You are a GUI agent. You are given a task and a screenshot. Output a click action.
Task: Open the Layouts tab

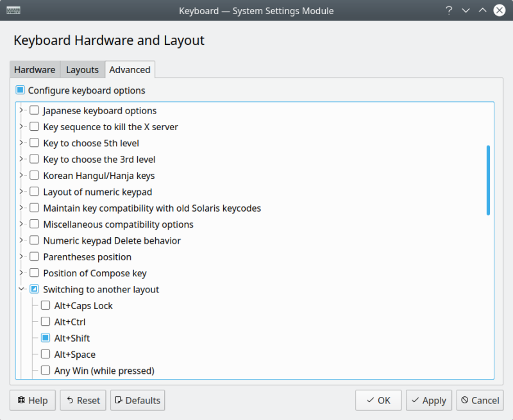tap(82, 69)
